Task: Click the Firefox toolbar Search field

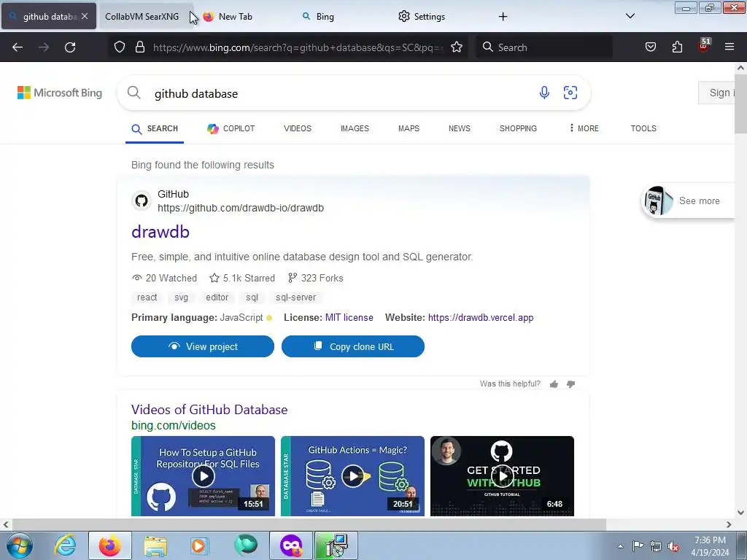Action: 544,47
